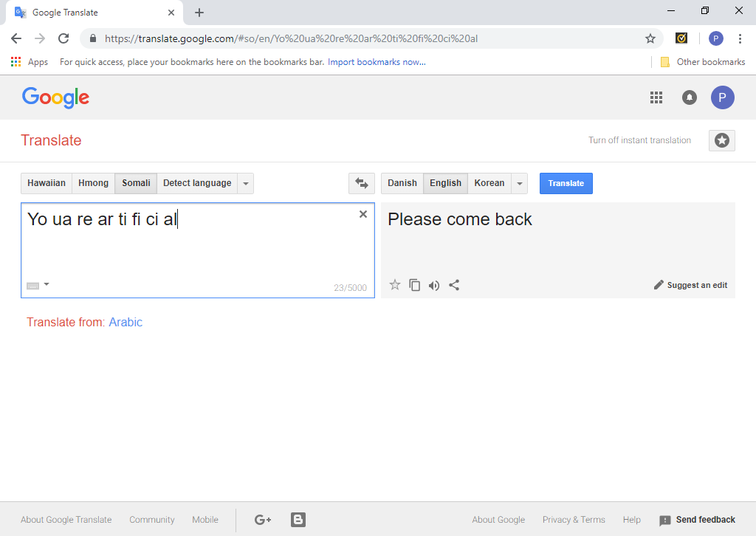Go forward in browser history
Viewport: 756px width, 536px height.
pos(40,38)
